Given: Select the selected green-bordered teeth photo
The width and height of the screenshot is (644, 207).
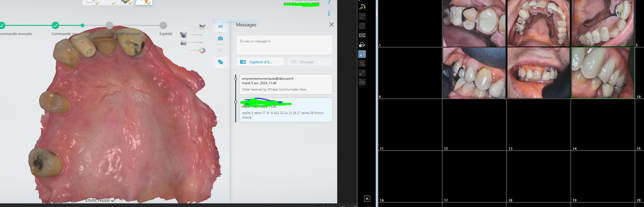Looking at the screenshot, I should pyautogui.click(x=603, y=73).
